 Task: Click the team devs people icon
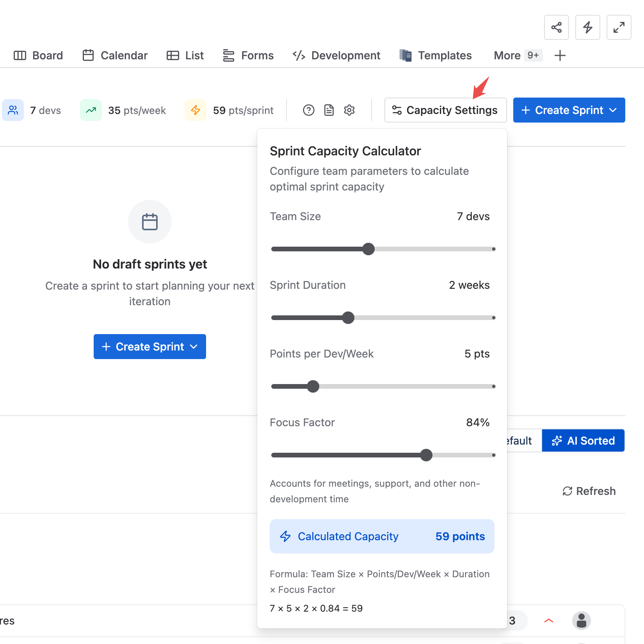[13, 110]
